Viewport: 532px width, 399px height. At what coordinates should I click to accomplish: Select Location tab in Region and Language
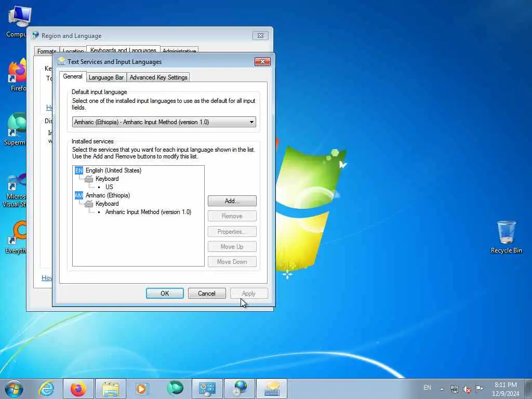click(x=73, y=51)
